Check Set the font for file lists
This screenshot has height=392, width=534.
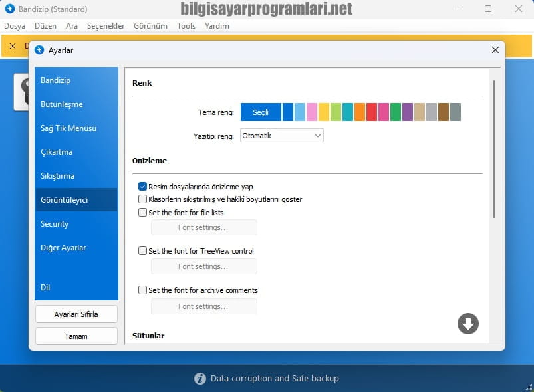pos(142,213)
